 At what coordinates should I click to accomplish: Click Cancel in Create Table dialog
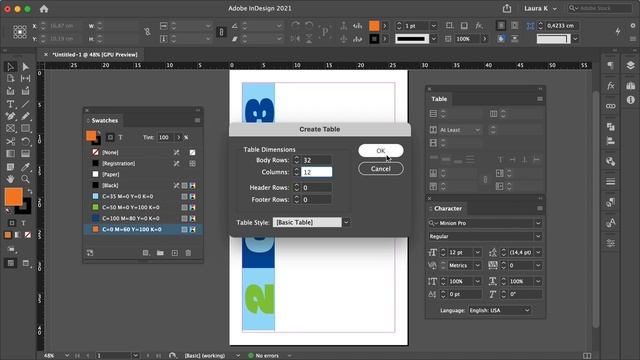click(381, 169)
